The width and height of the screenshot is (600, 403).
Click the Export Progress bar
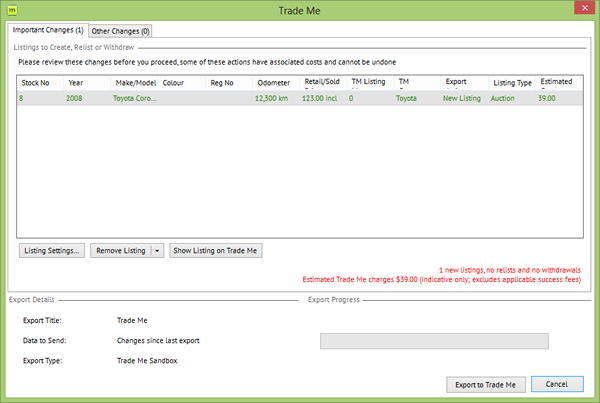point(434,341)
